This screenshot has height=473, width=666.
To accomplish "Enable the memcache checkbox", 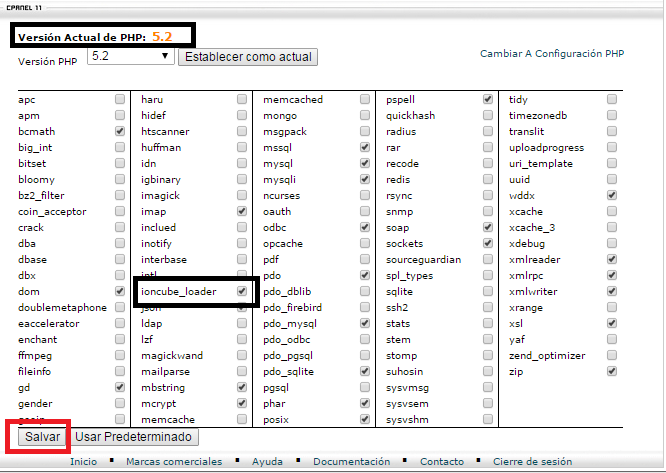I will [242, 419].
